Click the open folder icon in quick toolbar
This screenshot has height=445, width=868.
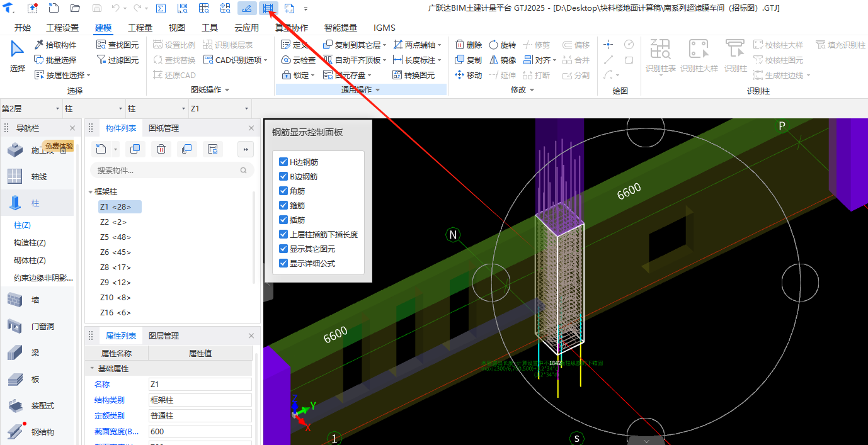coord(75,8)
